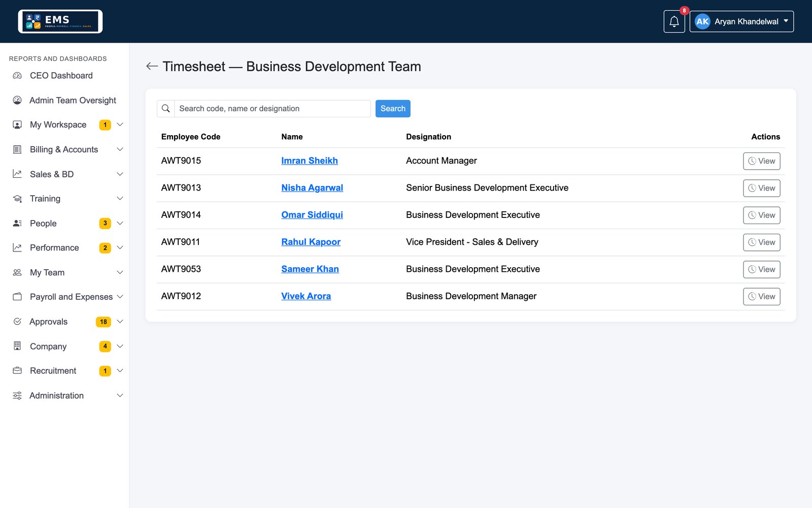The image size is (812, 508).
Task: Open Aryan Khandelwal user dropdown
Action: (741, 21)
